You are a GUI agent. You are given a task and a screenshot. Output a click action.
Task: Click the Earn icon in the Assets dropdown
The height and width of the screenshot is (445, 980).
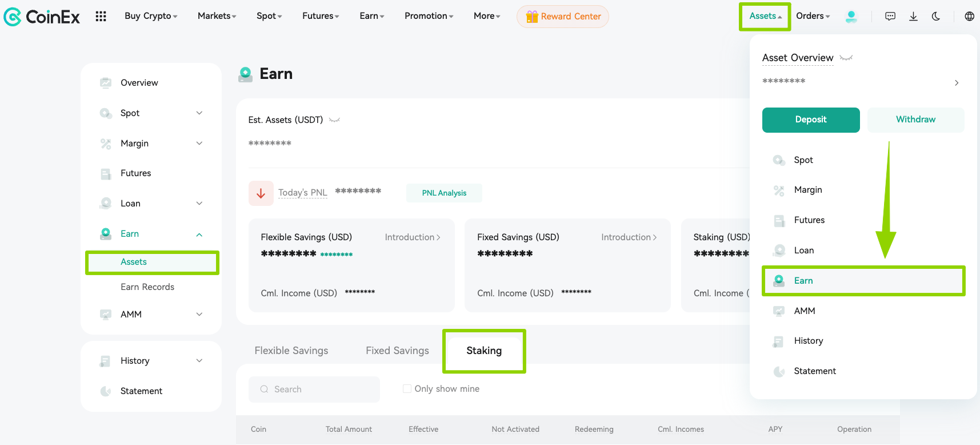[779, 281]
